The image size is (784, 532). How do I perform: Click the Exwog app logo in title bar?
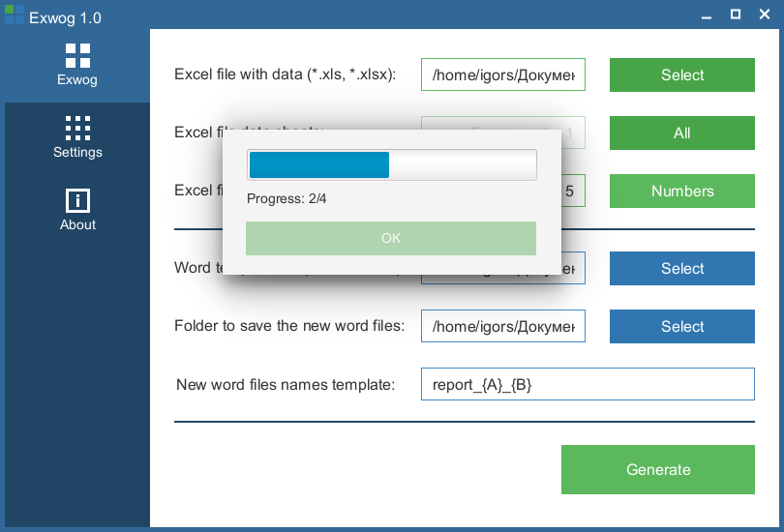(14, 15)
